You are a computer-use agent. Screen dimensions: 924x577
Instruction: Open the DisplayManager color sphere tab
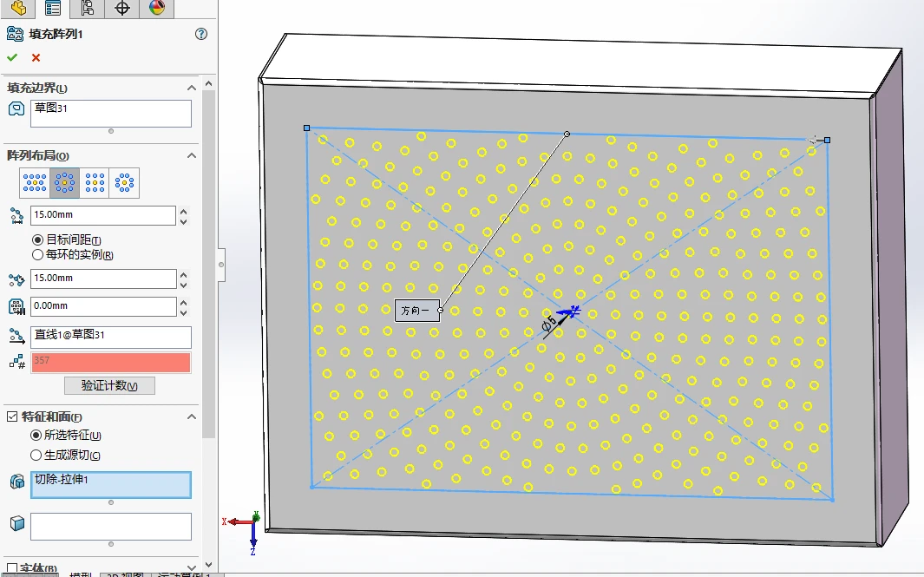157,8
